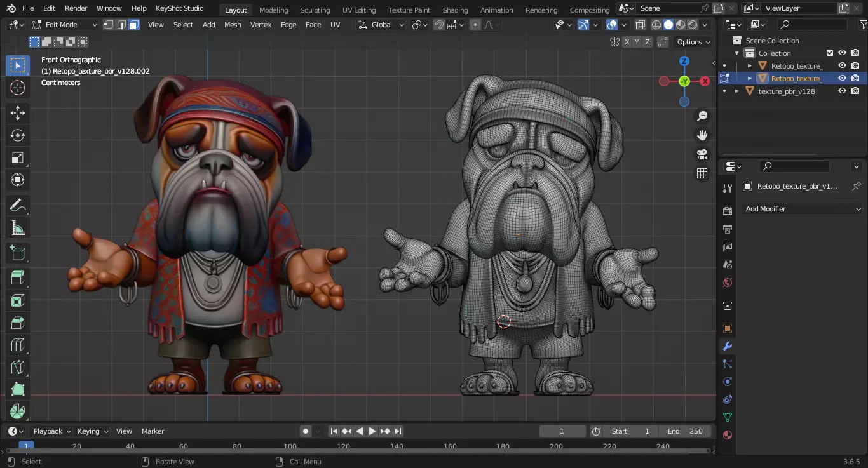868x468 pixels.
Task: Select the Poly Build tool
Action: pos(18,389)
